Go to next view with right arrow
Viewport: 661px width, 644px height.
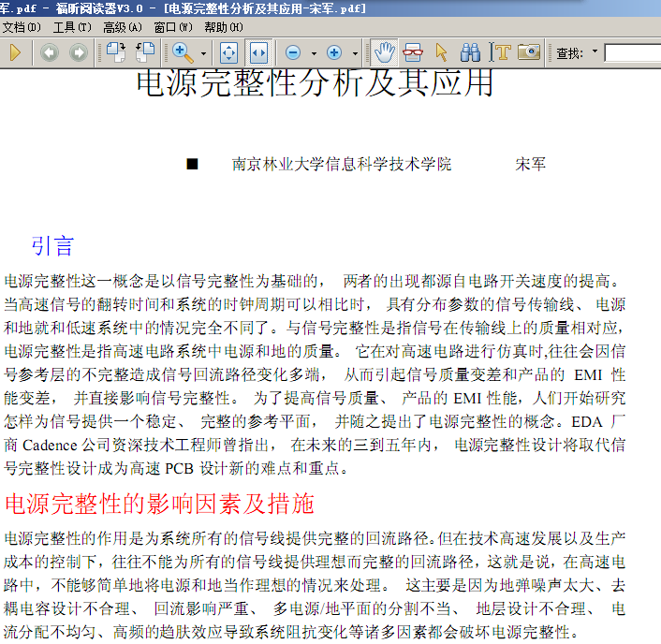pyautogui.click(x=79, y=53)
